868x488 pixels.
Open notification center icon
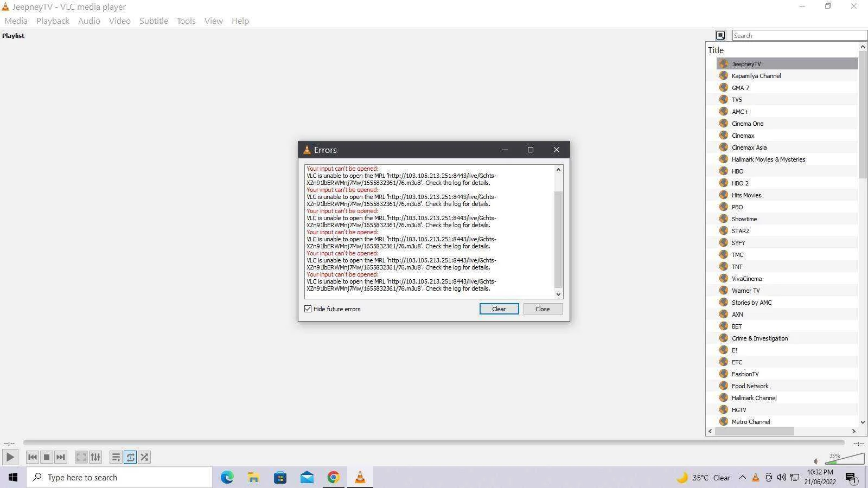coord(851,478)
